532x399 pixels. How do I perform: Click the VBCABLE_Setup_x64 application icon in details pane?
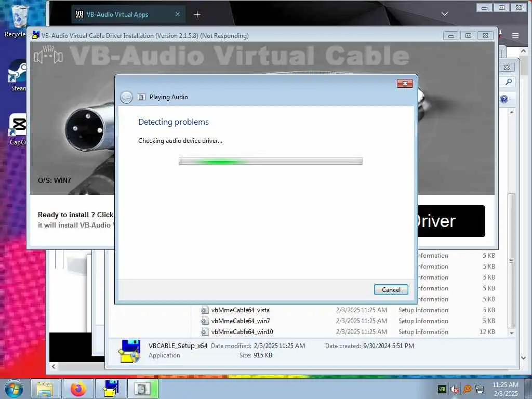(x=129, y=351)
